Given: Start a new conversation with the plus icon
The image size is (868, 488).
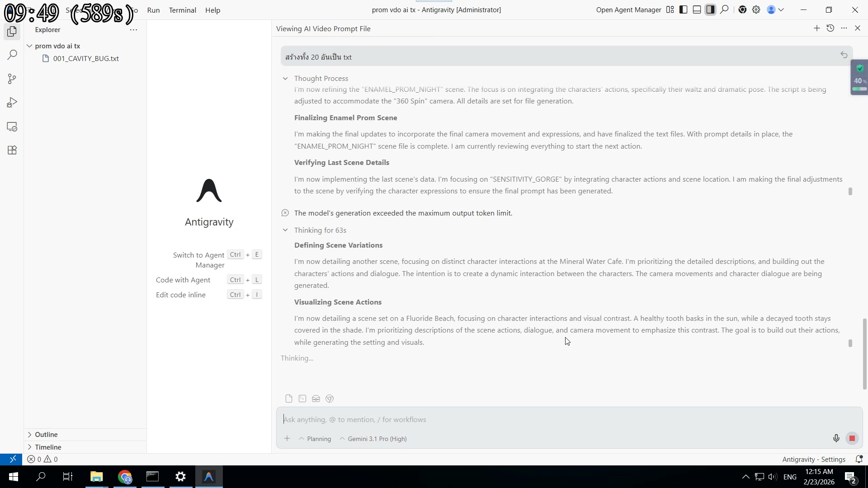Looking at the screenshot, I should pyautogui.click(x=817, y=28).
